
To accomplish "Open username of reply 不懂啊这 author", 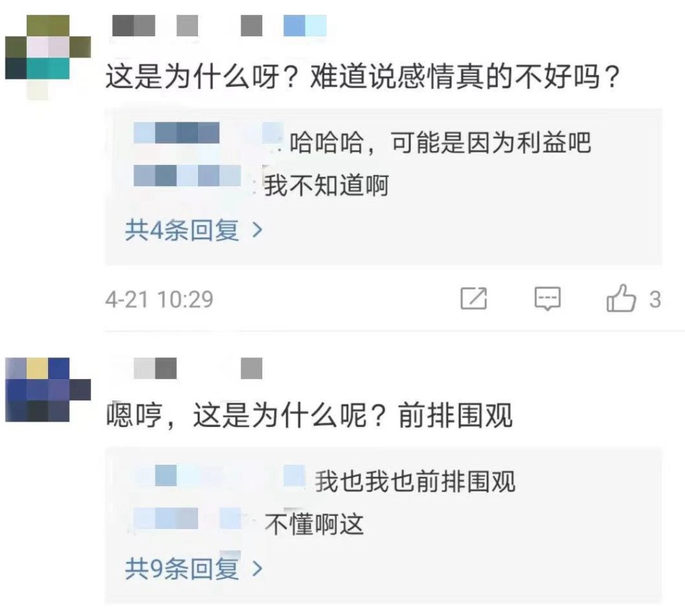I will pos(188,518).
